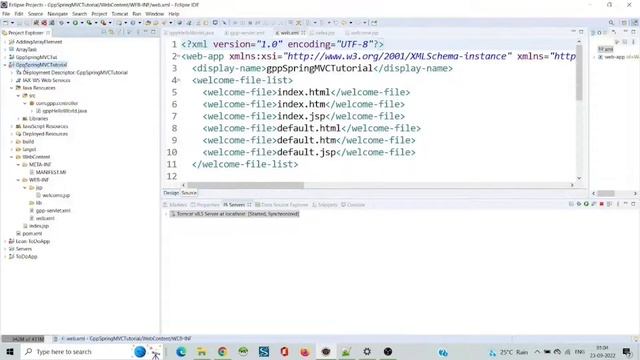Expand the AddingArrayElement project node
This screenshot has height=360, width=640.
pyautogui.click(x=5, y=42)
